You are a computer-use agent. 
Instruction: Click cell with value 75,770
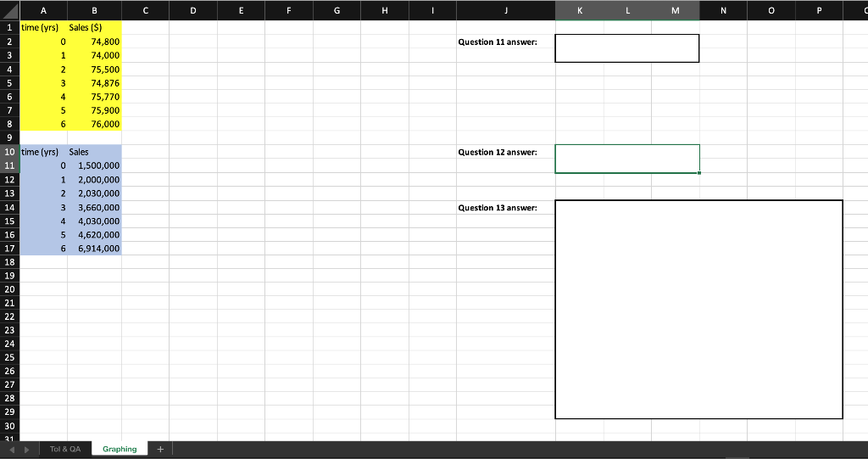(95, 97)
